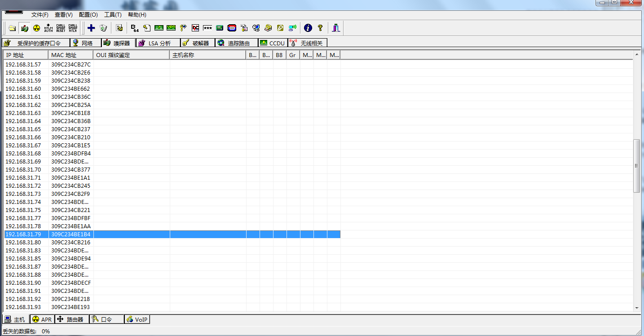Click the Exit door toolbar icon
644x336 pixels.
[336, 28]
